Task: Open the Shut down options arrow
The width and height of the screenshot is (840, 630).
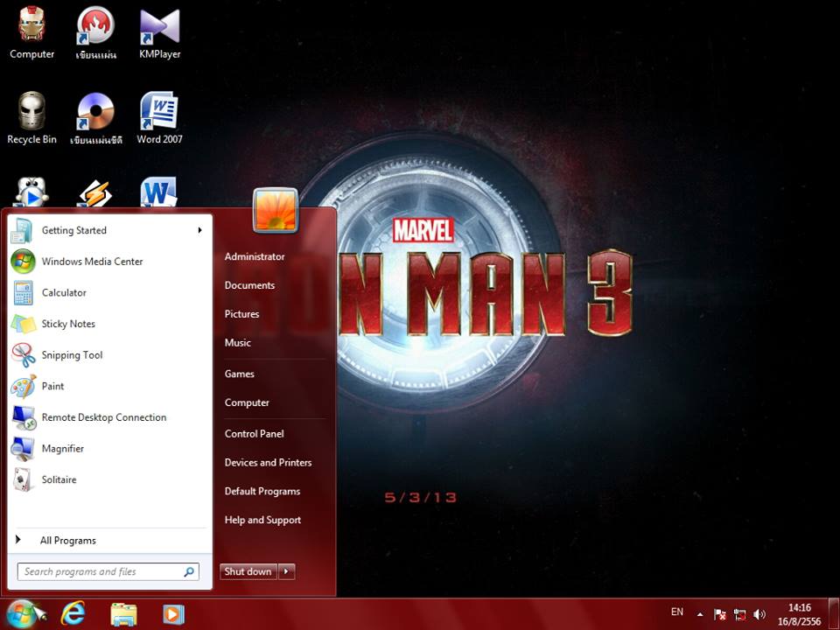Action: 287,571
